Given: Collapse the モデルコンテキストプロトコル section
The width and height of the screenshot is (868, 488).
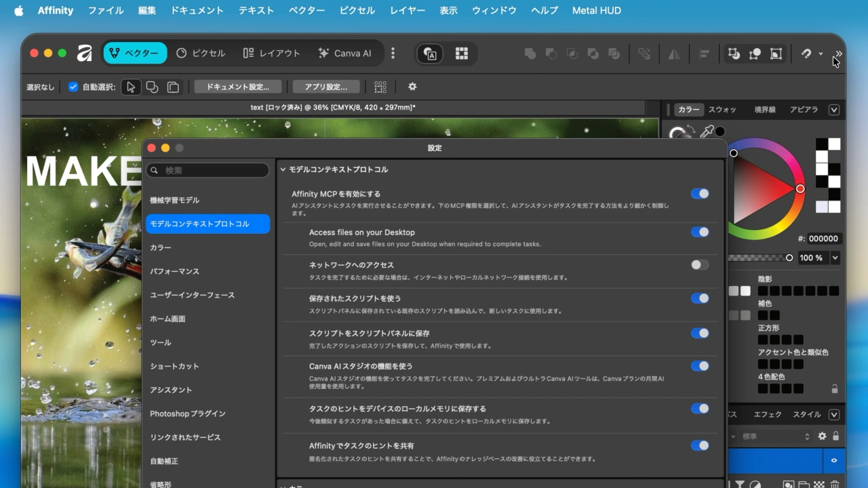Looking at the screenshot, I should tap(283, 169).
